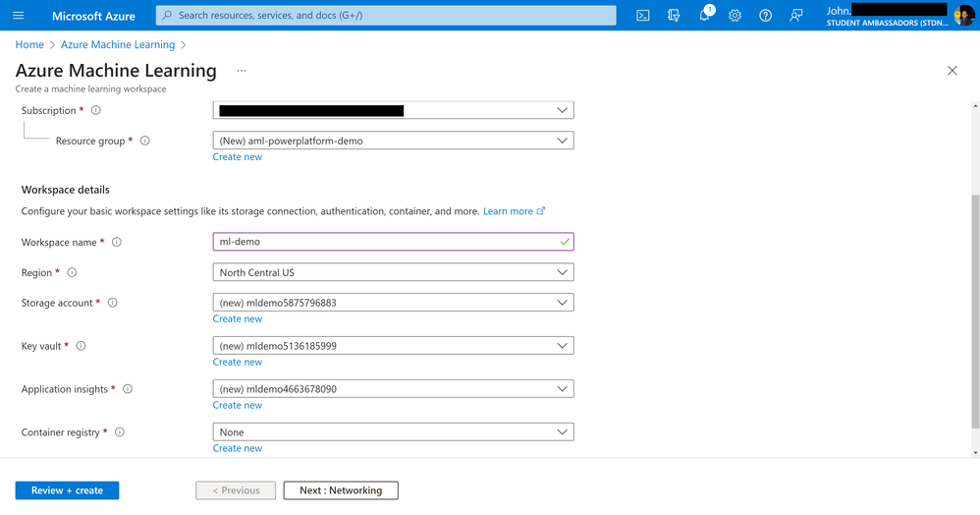Click info icon next to Application insights
Viewport: 980px width, 515px height.
coord(128,389)
